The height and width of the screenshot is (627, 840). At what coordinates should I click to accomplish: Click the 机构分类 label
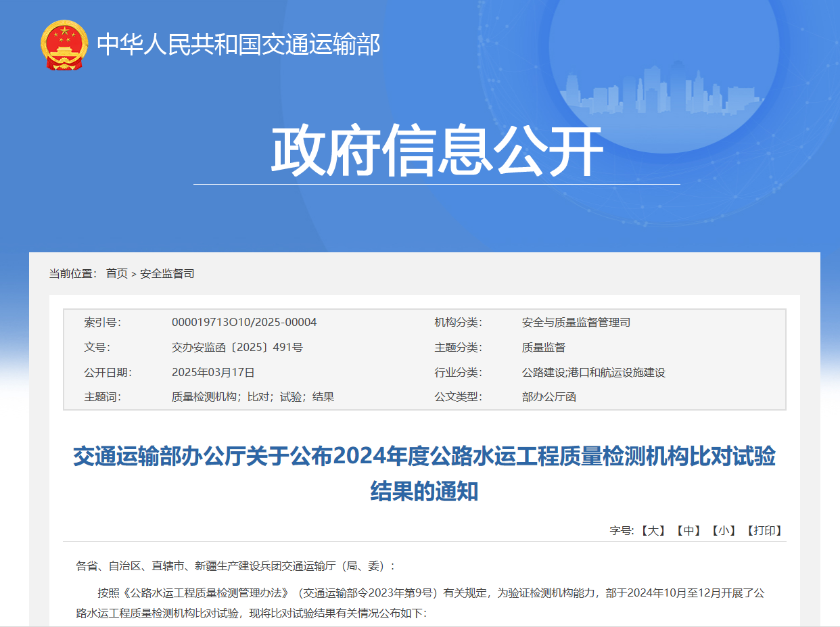pyautogui.click(x=459, y=322)
